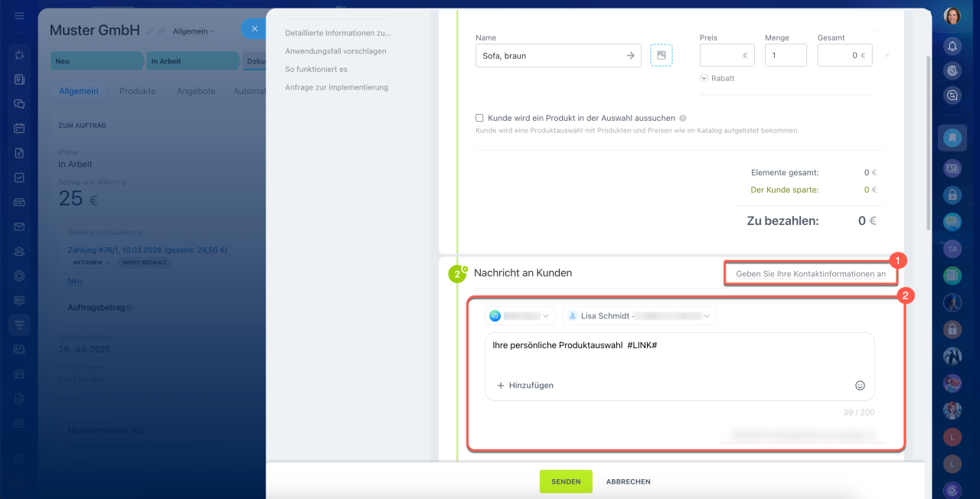
Task: Click the vertical scrollbar of the form
Action: [x=928, y=143]
